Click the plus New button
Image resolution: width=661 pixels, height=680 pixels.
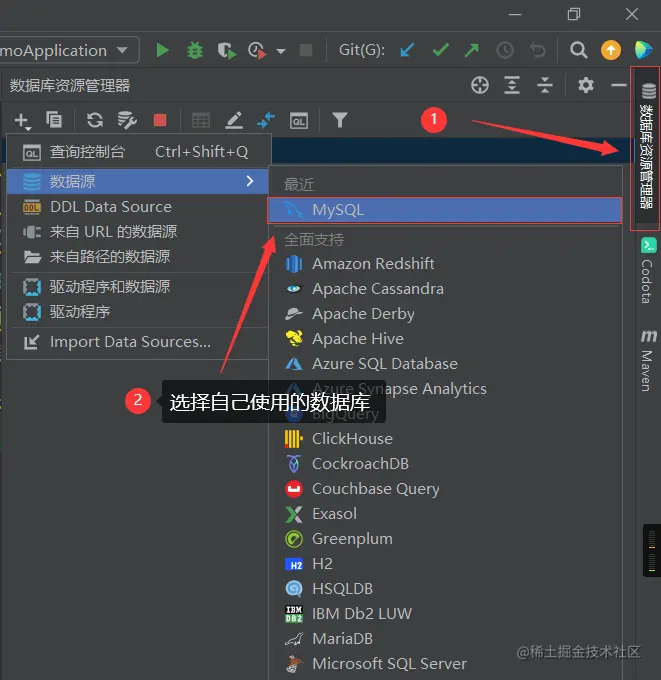click(22, 121)
